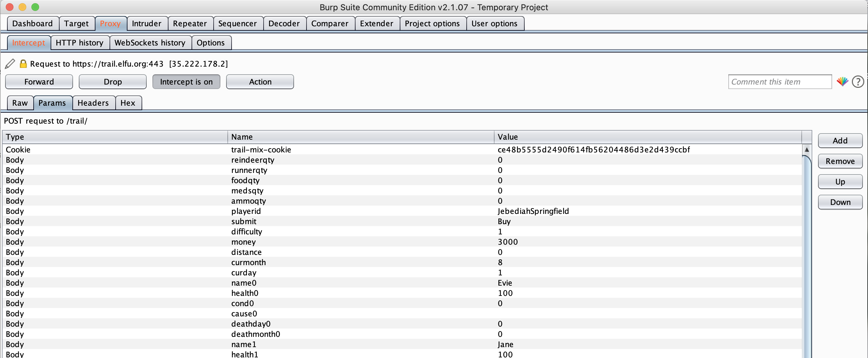Select the Proxy tab
Image resolution: width=868 pixels, height=358 pixels.
tap(111, 24)
